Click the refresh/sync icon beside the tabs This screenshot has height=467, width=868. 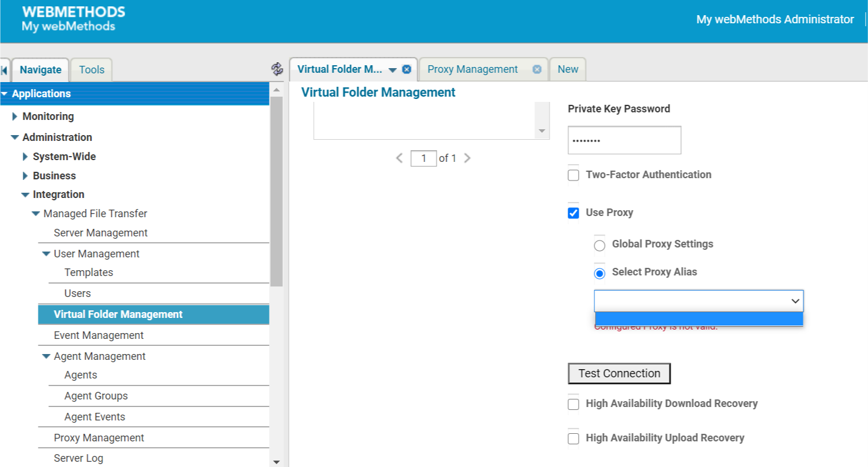coord(277,69)
